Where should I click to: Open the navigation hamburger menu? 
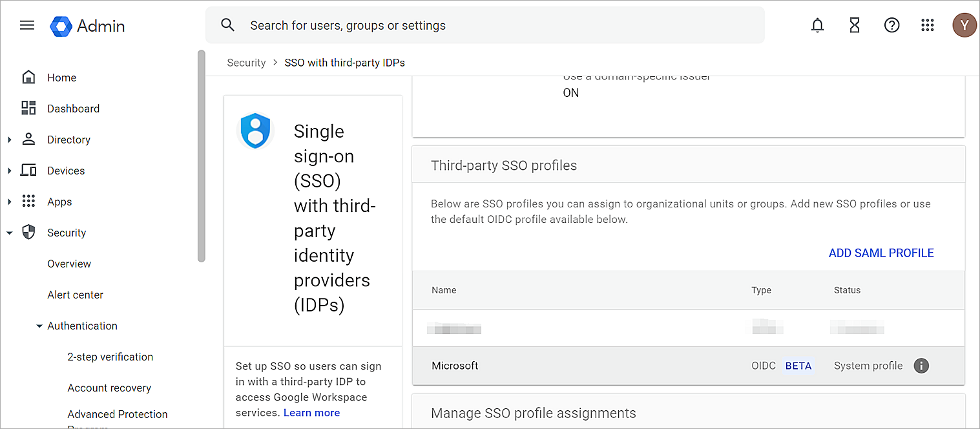tap(26, 25)
